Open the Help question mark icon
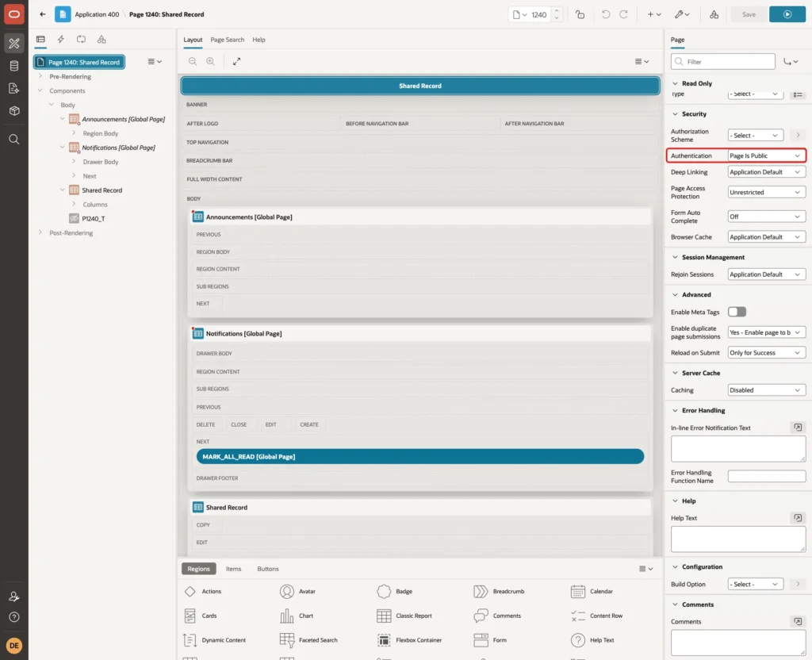 point(14,617)
